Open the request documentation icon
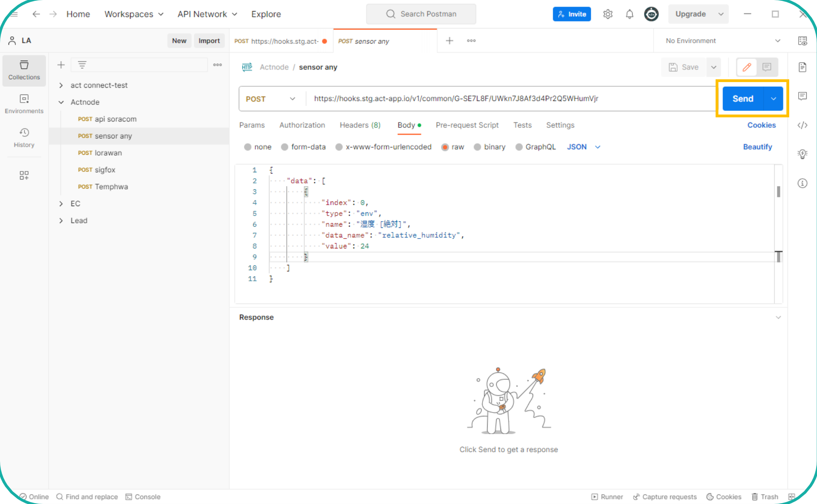817x504 pixels. tap(802, 67)
